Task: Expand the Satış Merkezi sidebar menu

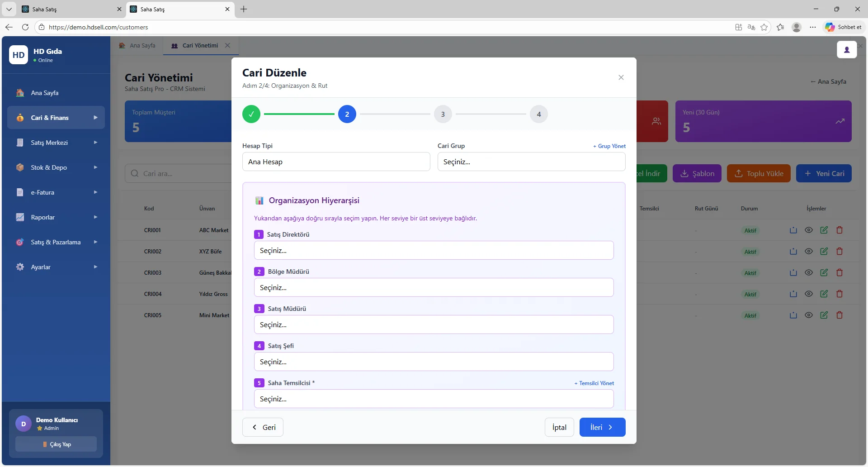Action: (x=56, y=143)
